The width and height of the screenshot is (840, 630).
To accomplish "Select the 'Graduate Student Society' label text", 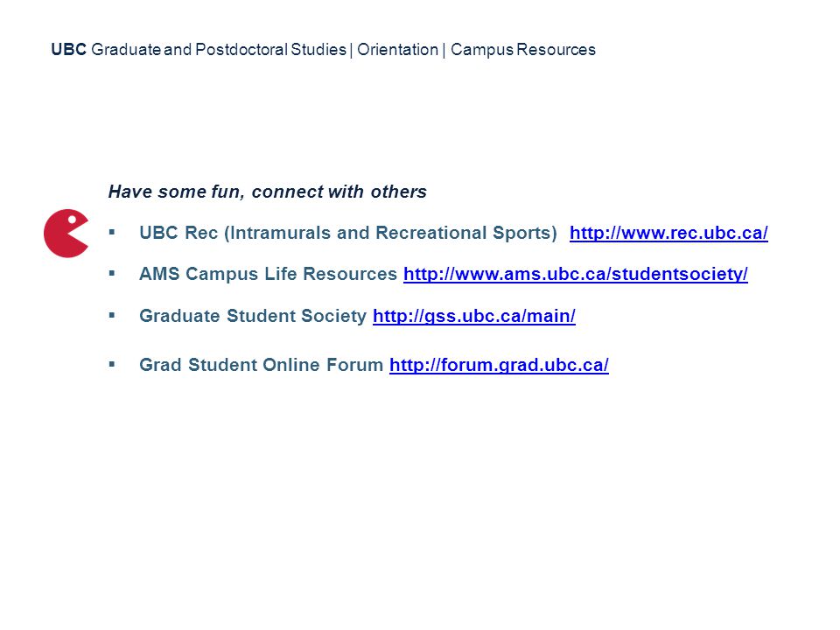I will (253, 316).
